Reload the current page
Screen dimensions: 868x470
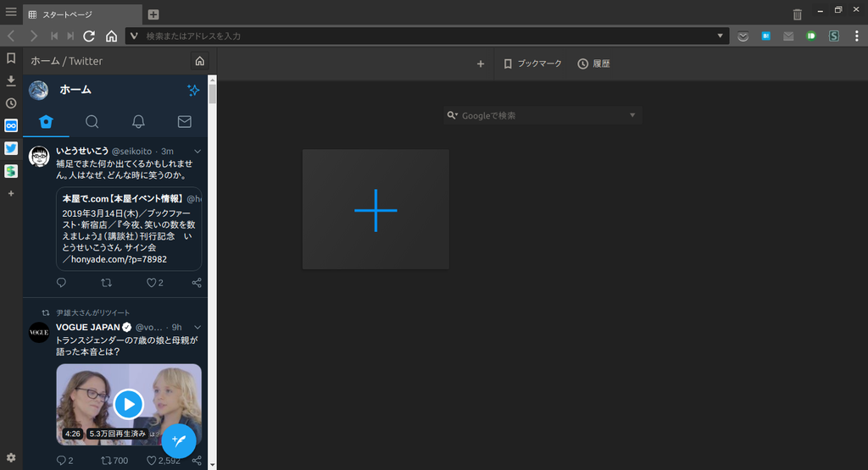88,36
